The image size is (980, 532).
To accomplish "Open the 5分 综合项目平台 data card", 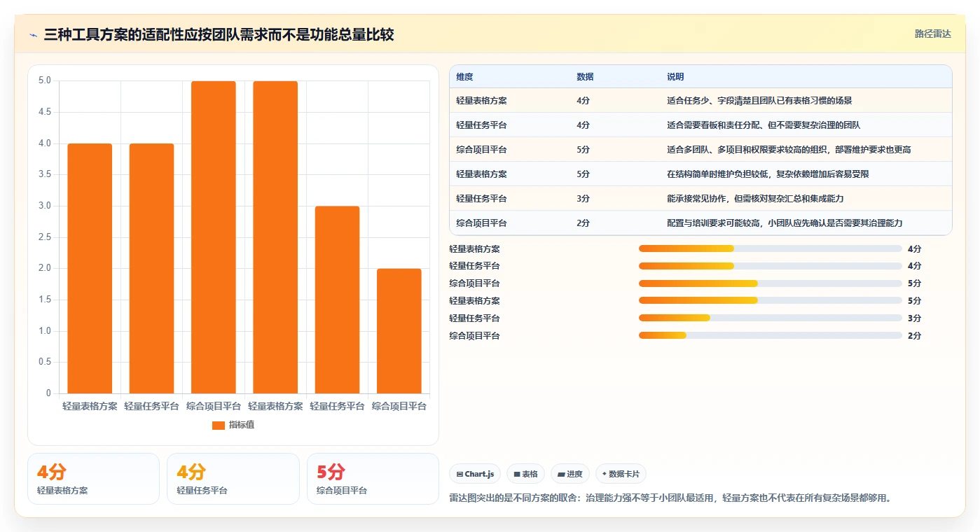I will (x=373, y=479).
